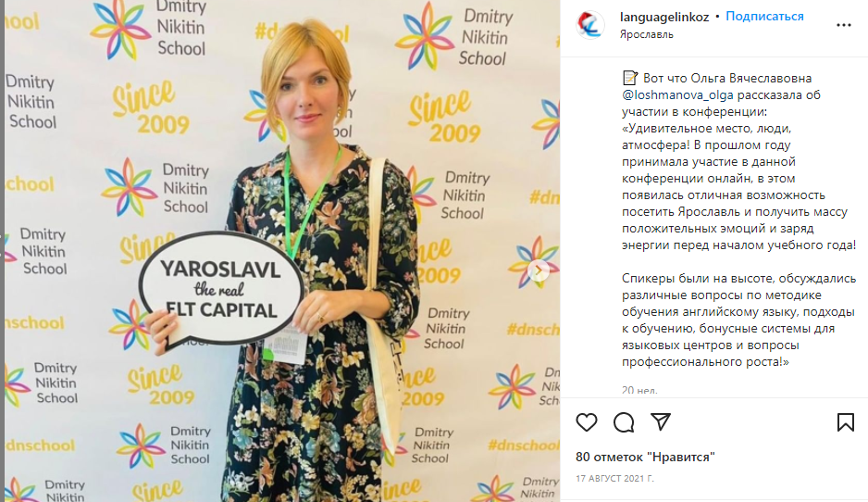868x502 pixels.
Task: Advance to the next photo with the arrow
Action: [x=538, y=270]
